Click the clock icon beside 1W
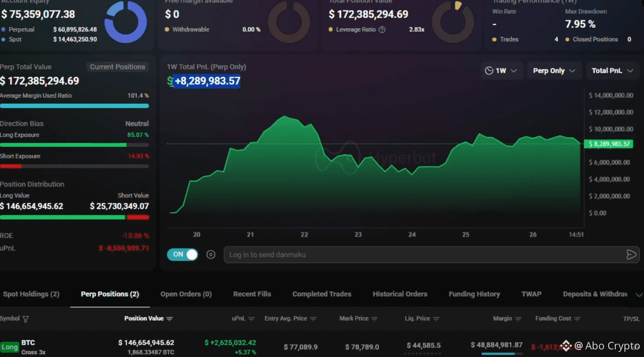Screen dimensions: 644x357 [x=489, y=70]
